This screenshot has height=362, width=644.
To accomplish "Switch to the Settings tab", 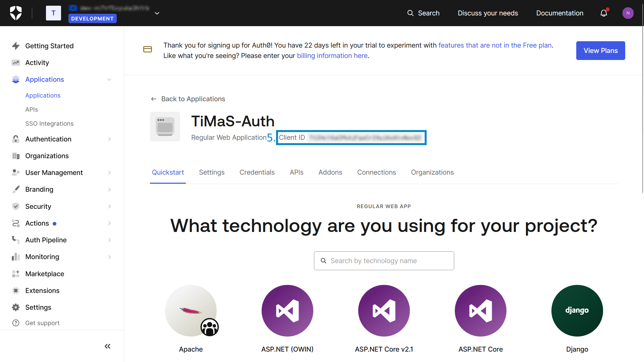I will 212,172.
